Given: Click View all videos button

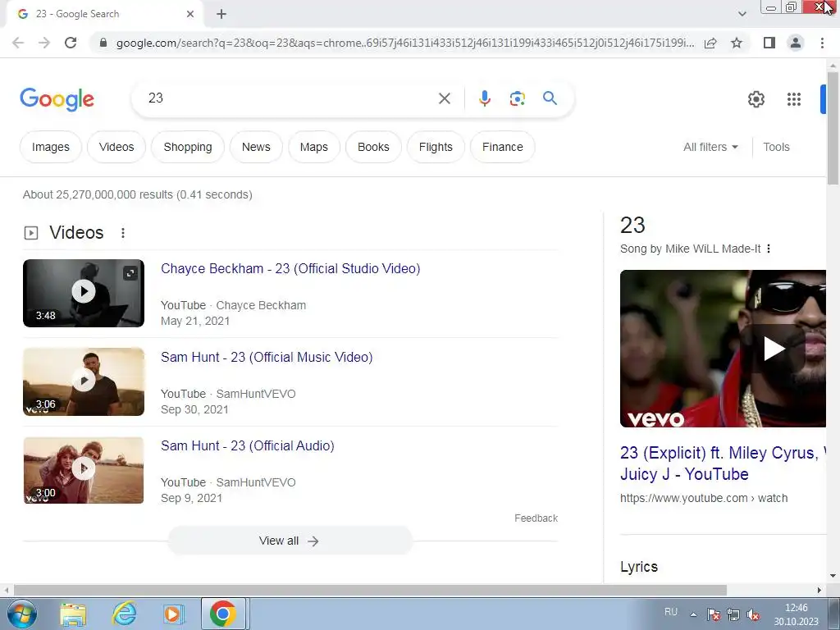Looking at the screenshot, I should (x=290, y=541).
